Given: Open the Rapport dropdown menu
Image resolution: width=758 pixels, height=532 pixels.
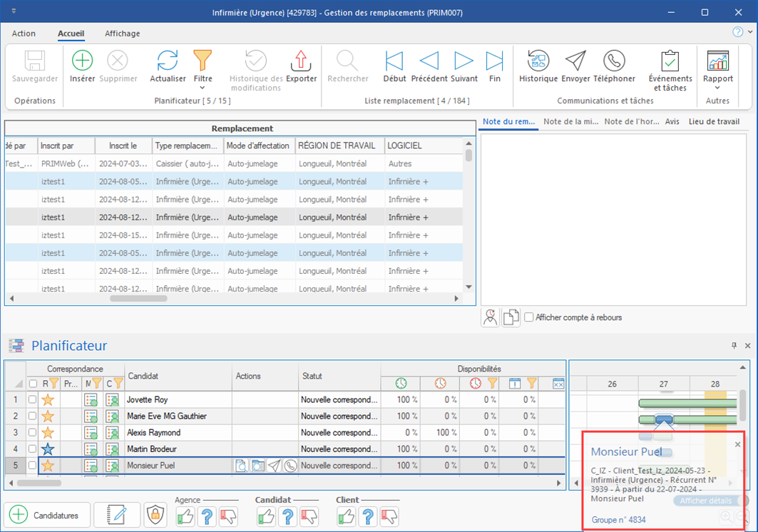Looking at the screenshot, I should point(717,88).
